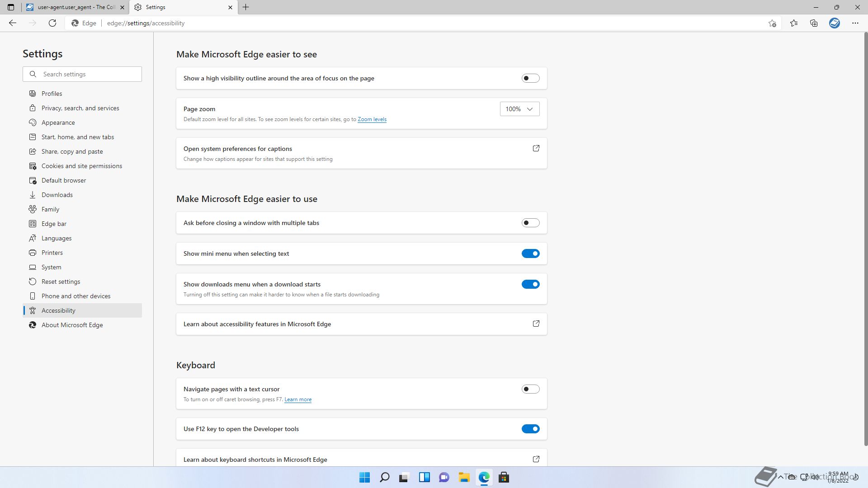Open Cookies and site permissions
The height and width of the screenshot is (488, 868).
(82, 166)
